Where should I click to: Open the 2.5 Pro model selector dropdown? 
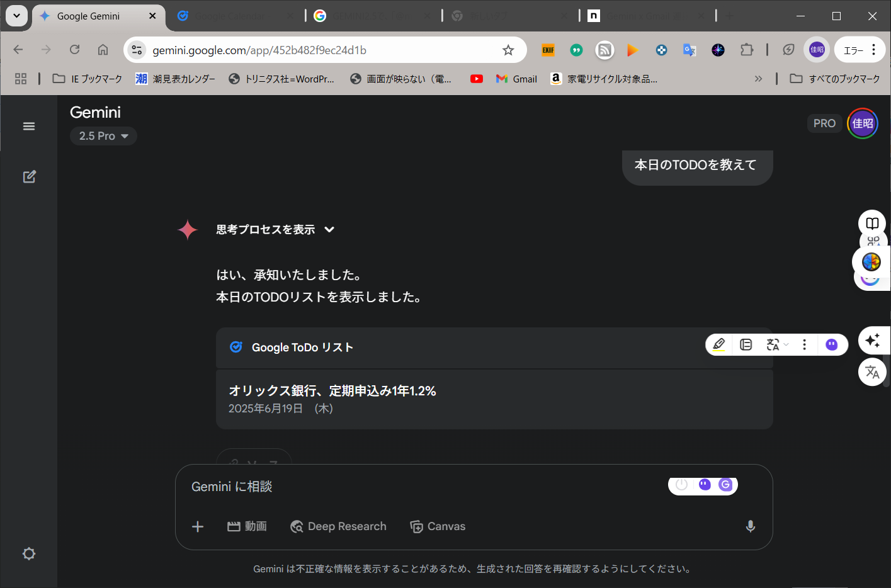103,136
